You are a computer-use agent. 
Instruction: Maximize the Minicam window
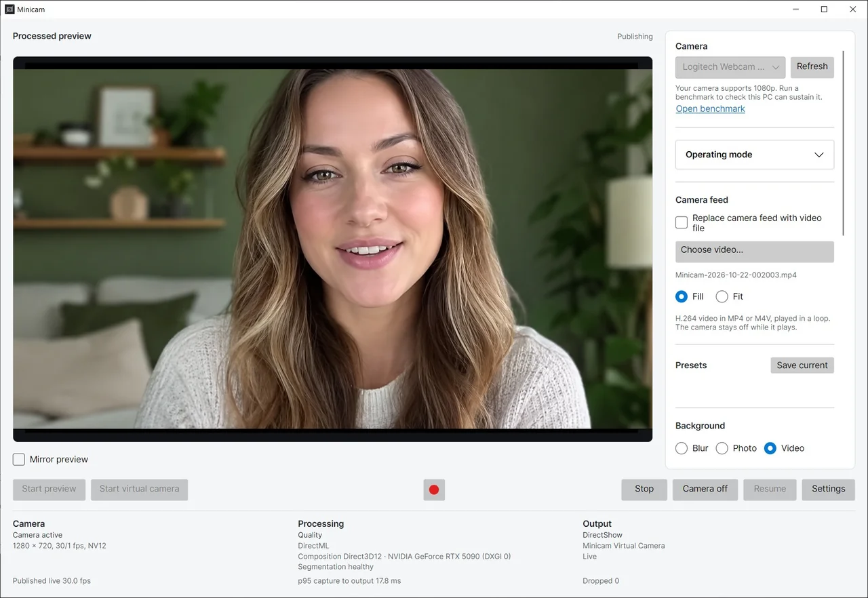[x=824, y=9]
